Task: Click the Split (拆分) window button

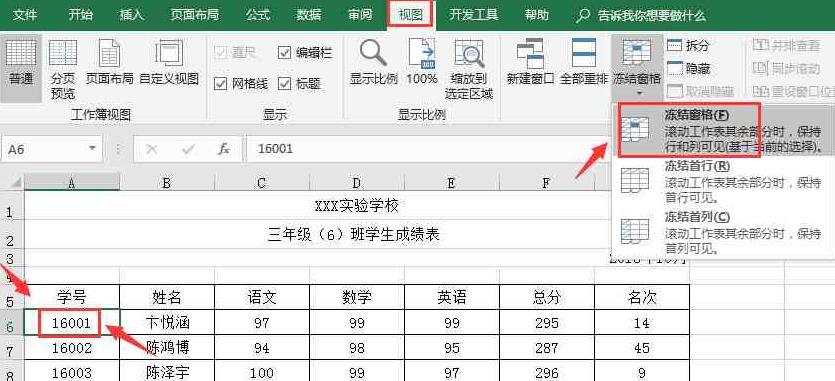Action: pos(688,46)
